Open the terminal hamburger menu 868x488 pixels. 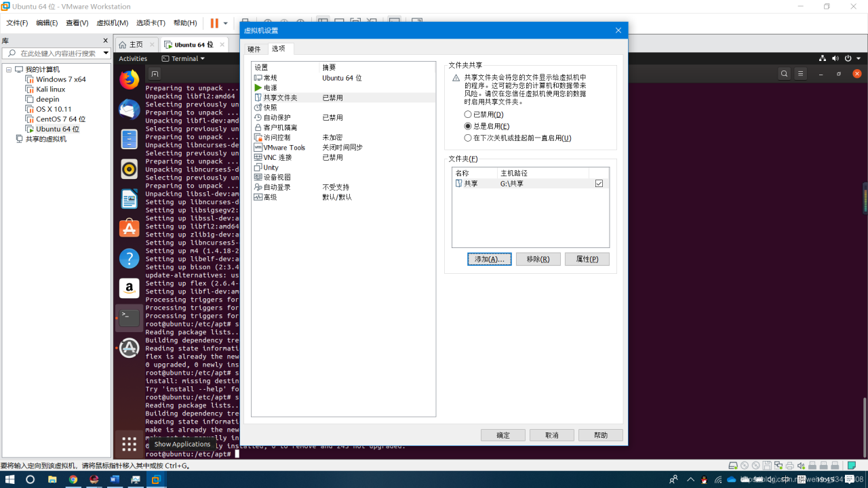pyautogui.click(x=801, y=74)
